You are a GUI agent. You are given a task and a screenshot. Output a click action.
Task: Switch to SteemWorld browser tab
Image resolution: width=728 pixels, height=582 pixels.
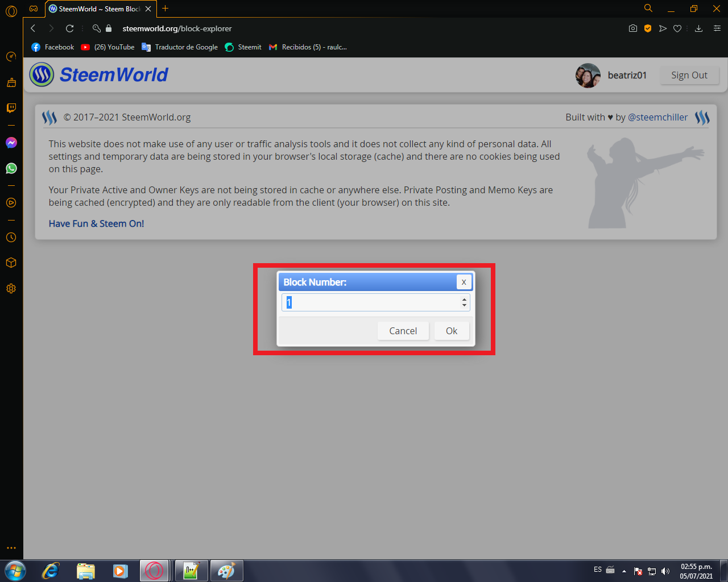[100, 9]
